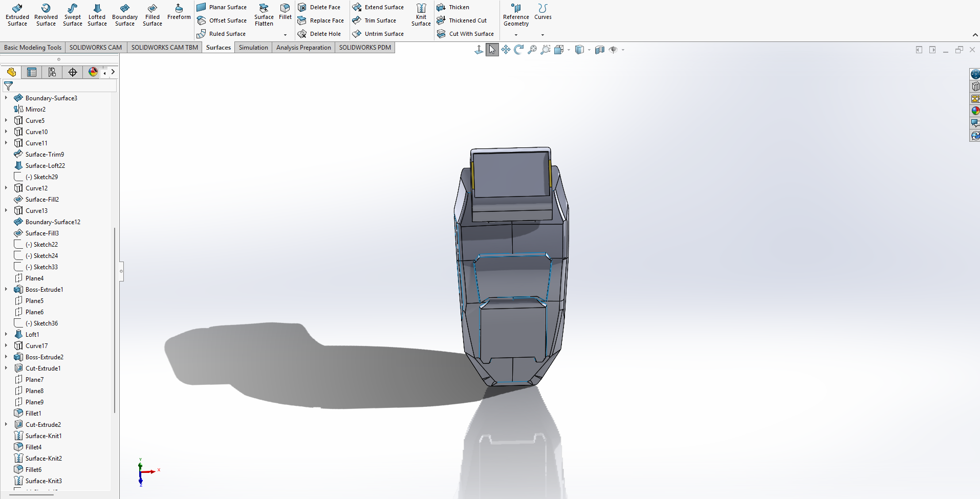Switch to the Simulation tab
980x499 pixels.
(x=253, y=48)
